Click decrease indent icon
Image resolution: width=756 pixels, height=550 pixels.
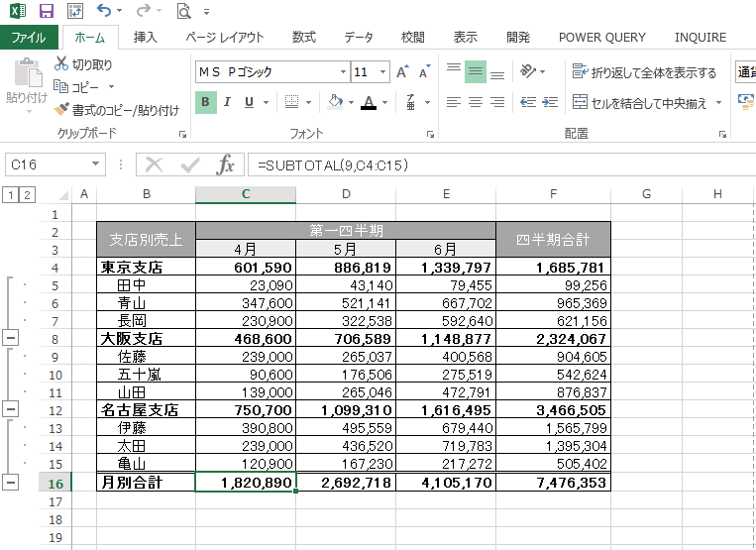point(528,102)
